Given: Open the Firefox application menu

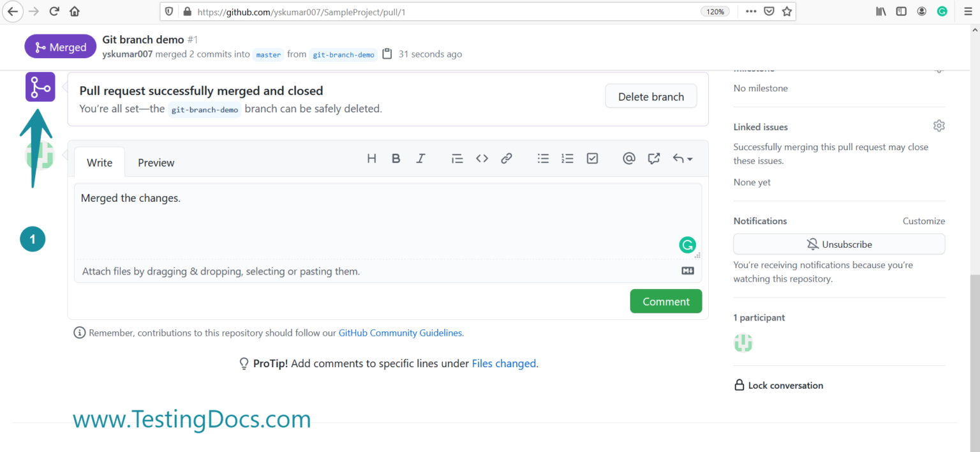Looking at the screenshot, I should [x=967, y=11].
